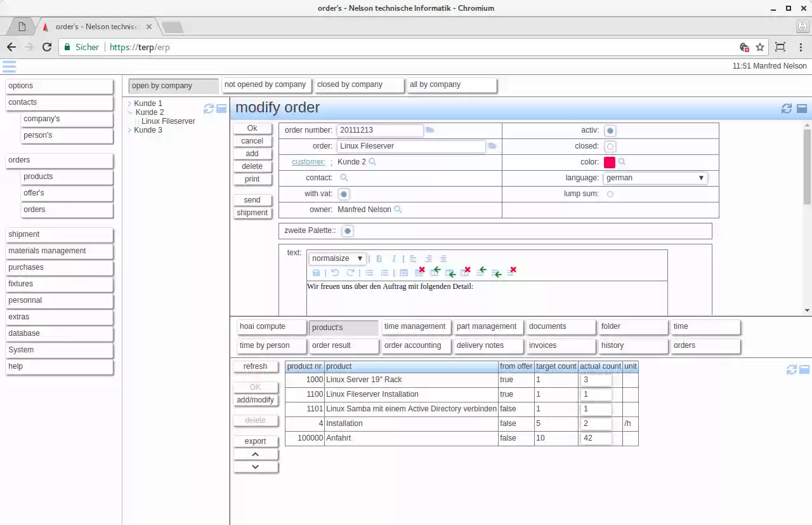Viewport: 812px width, 525px height.
Task: Refresh the modify order panel
Action: pos(787,109)
